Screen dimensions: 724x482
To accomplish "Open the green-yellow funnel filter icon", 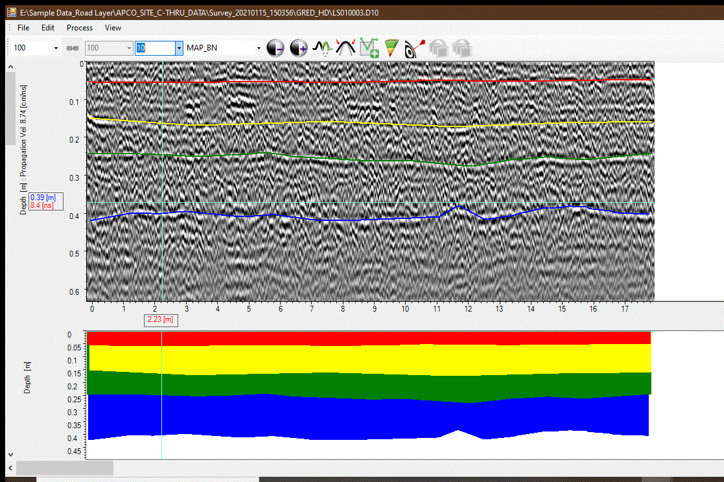I will click(392, 48).
